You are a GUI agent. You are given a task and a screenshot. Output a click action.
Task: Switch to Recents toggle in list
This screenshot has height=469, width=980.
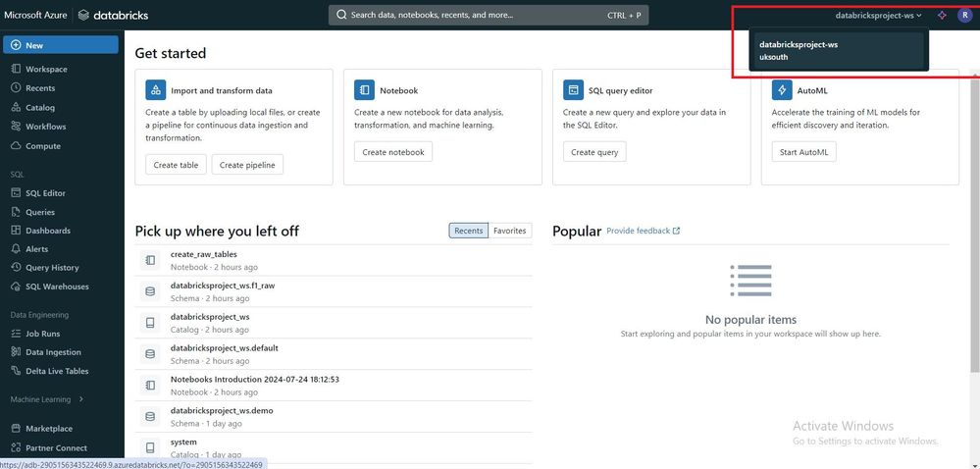(468, 231)
